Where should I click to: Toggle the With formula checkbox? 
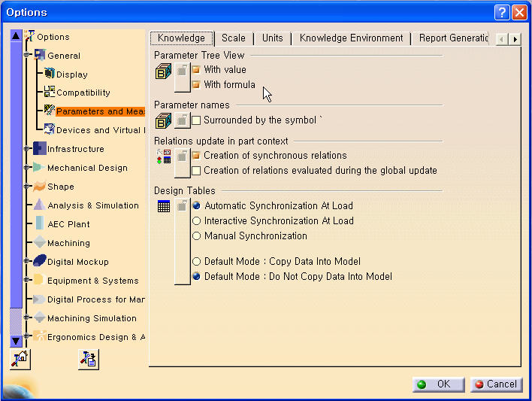[196, 85]
